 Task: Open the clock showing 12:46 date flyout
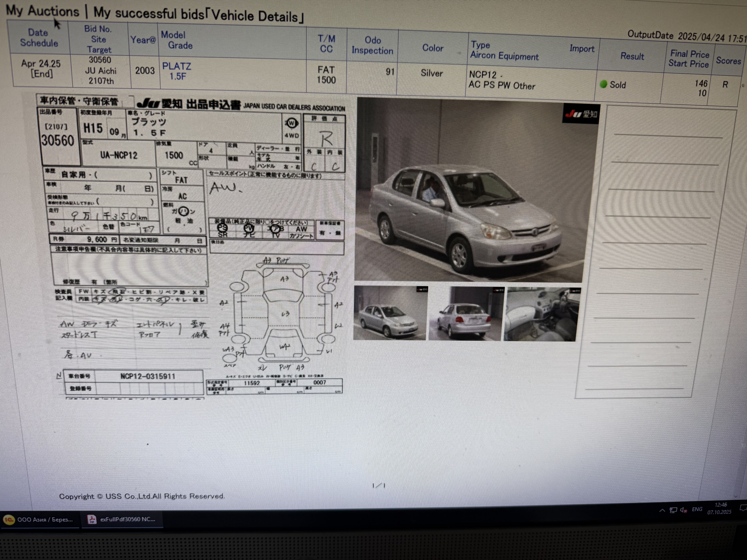[x=720, y=508]
